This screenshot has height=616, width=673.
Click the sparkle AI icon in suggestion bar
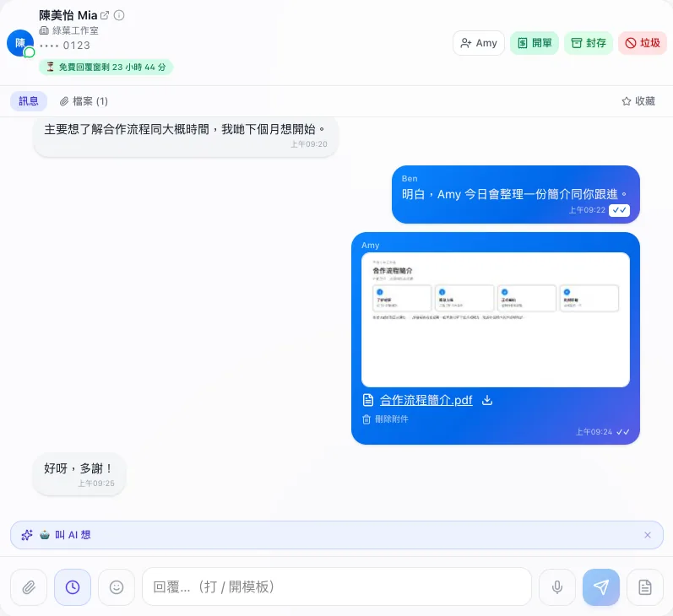(x=27, y=535)
